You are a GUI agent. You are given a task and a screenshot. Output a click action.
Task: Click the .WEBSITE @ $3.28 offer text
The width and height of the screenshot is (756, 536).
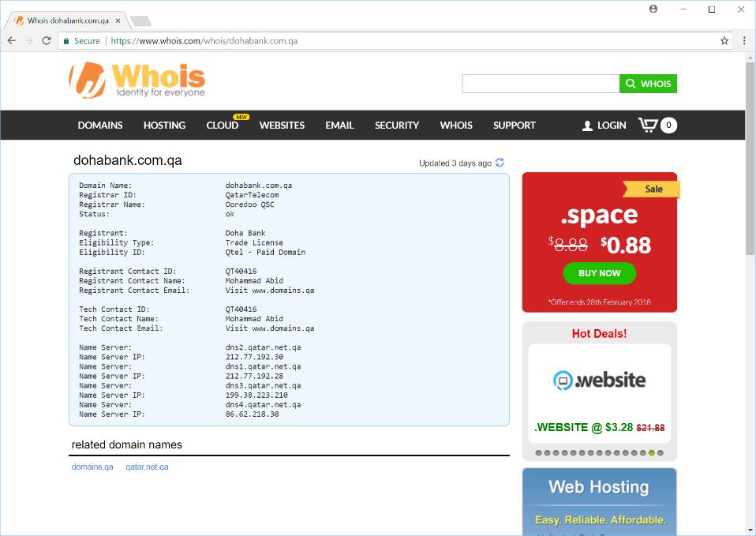click(x=599, y=427)
